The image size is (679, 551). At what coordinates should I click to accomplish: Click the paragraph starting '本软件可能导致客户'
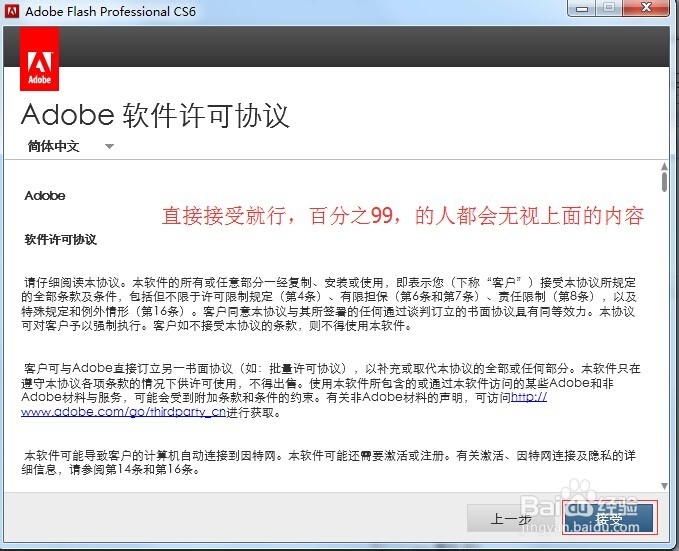tap(329, 462)
